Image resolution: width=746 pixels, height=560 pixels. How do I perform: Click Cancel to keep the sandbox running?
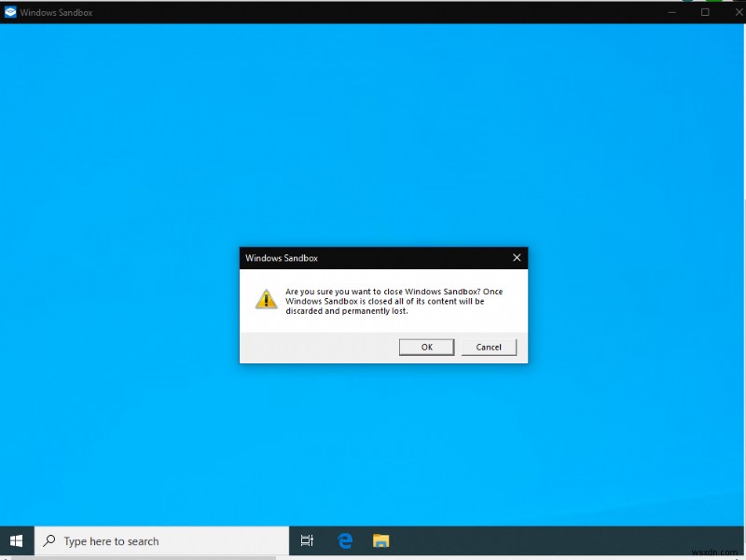(489, 347)
